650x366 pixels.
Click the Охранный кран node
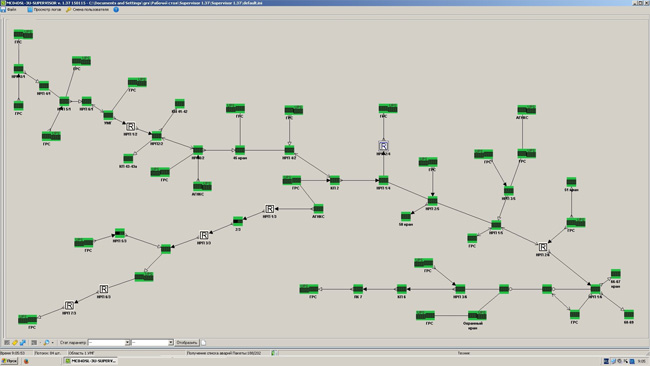point(477,315)
